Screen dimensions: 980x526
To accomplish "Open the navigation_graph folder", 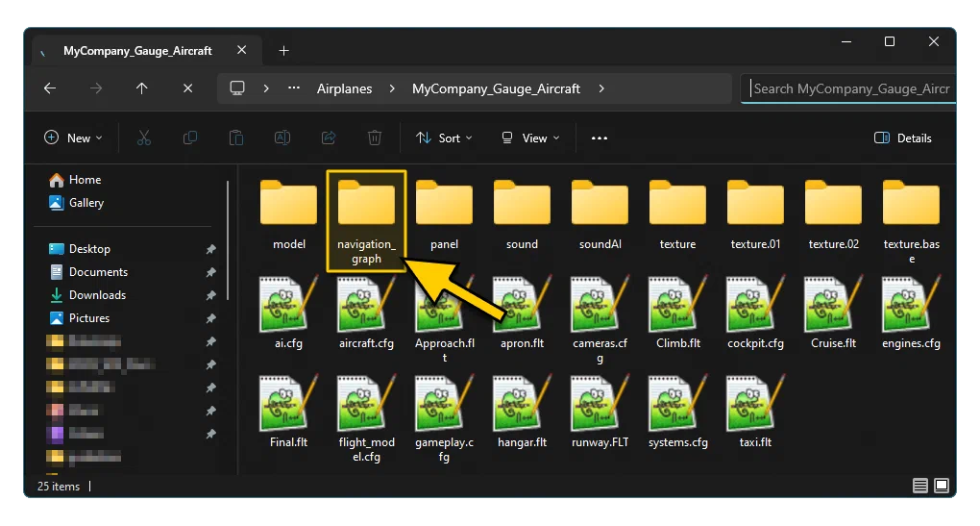I will coord(366,220).
